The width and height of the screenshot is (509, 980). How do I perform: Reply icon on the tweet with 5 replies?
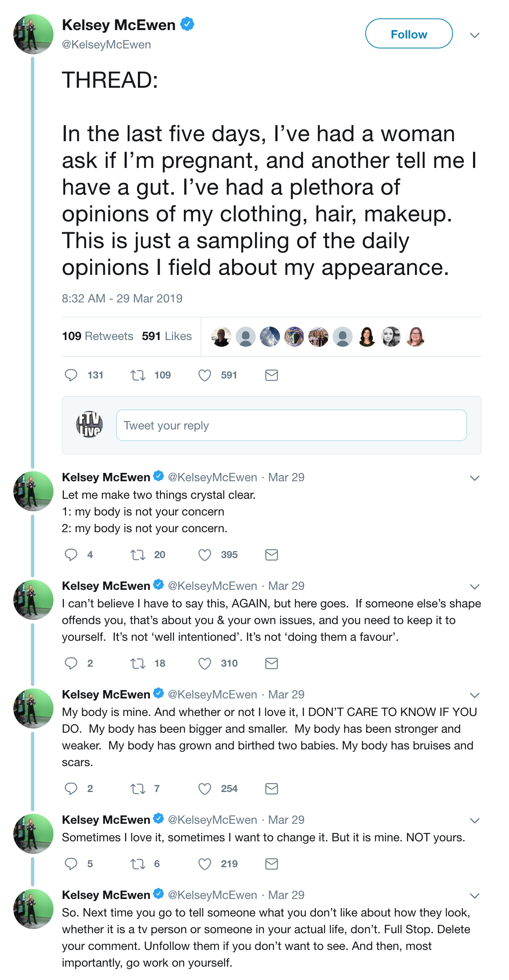pos(71,864)
